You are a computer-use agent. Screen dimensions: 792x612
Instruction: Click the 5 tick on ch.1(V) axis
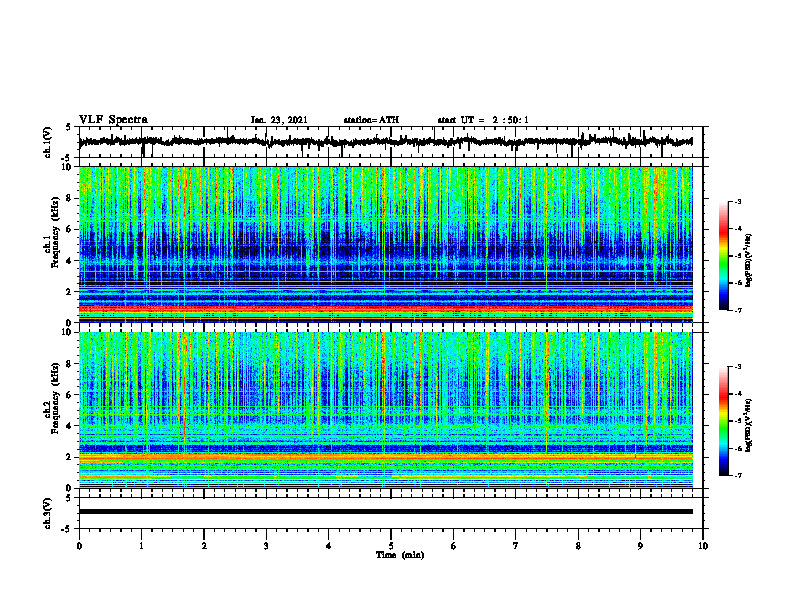point(68,128)
